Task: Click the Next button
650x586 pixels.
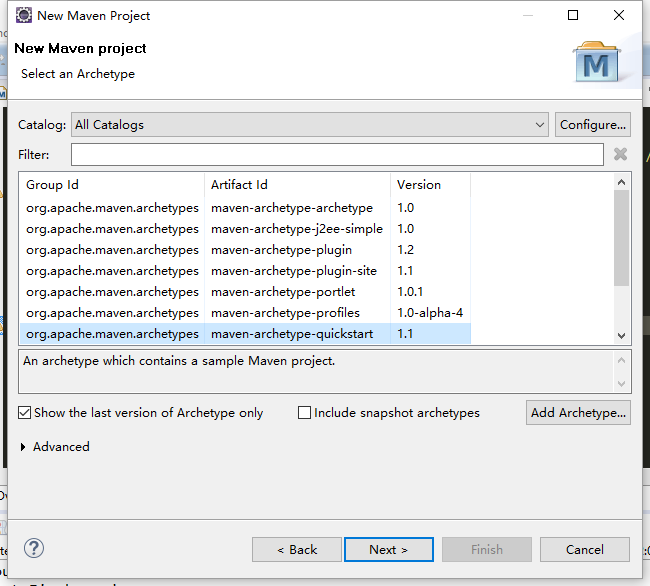Action: click(x=389, y=550)
